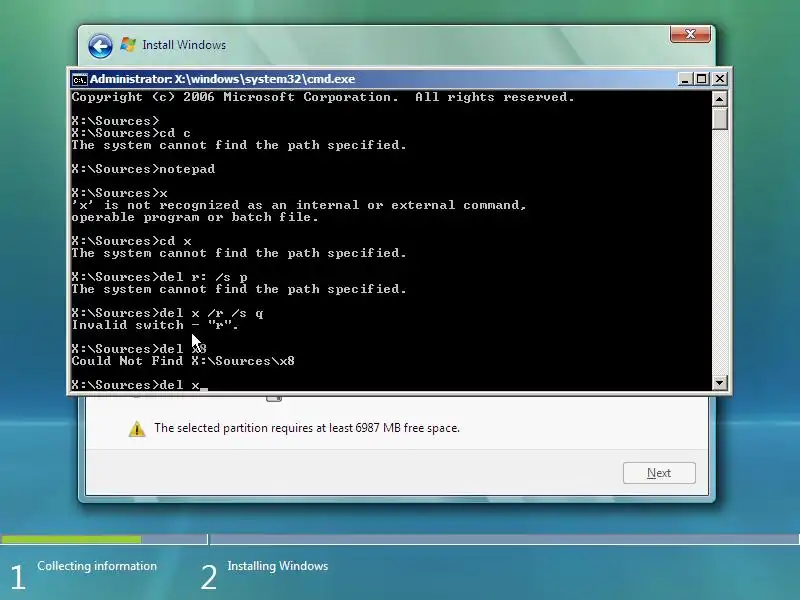The height and width of the screenshot is (600, 800).
Task: Click the yellow warning triangle icon
Action: [x=137, y=429]
